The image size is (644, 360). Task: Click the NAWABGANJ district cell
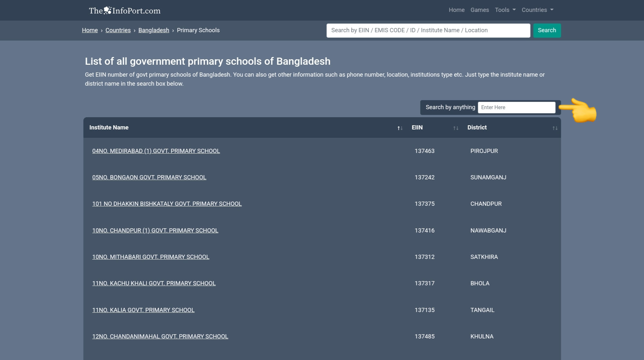pos(488,231)
